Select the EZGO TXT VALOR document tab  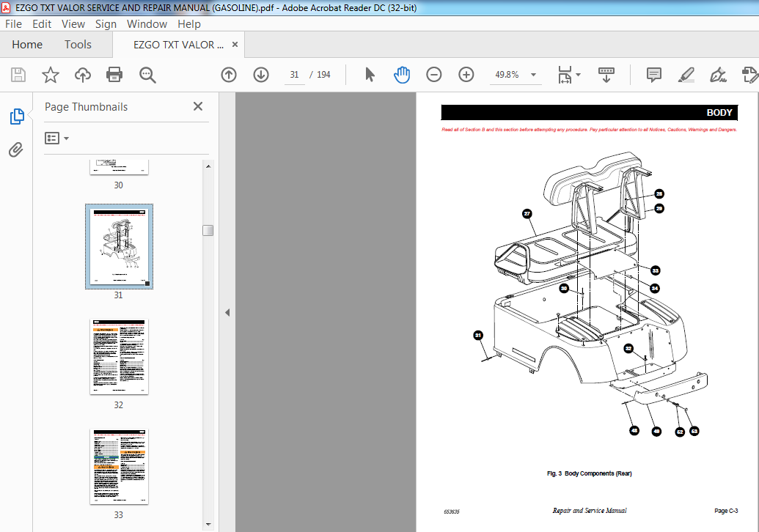point(178,45)
